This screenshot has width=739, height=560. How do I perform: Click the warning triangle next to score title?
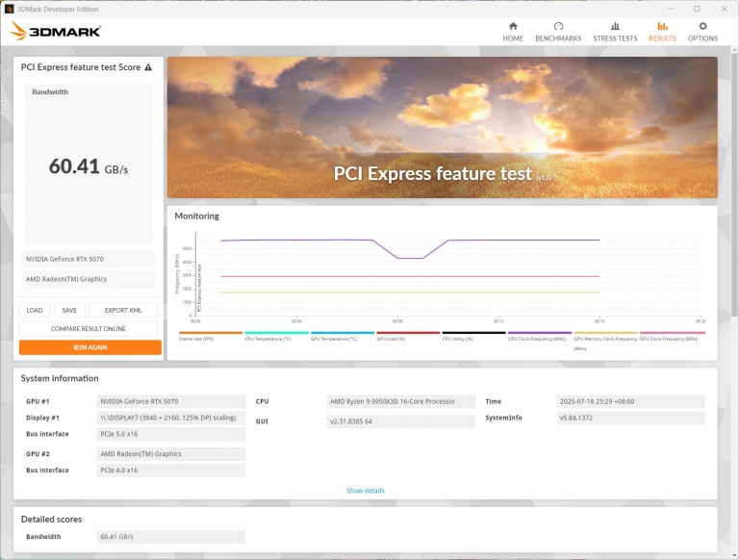[x=148, y=67]
